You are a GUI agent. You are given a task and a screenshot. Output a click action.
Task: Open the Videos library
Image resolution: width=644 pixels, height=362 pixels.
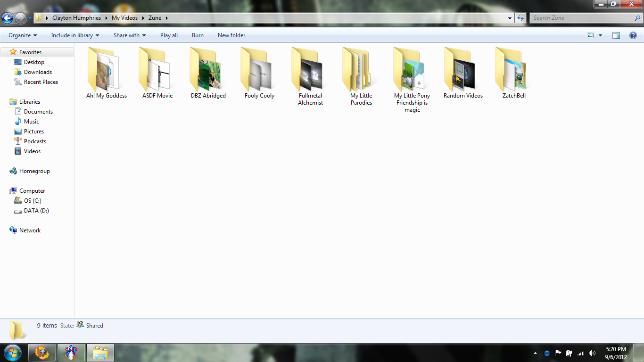(32, 151)
